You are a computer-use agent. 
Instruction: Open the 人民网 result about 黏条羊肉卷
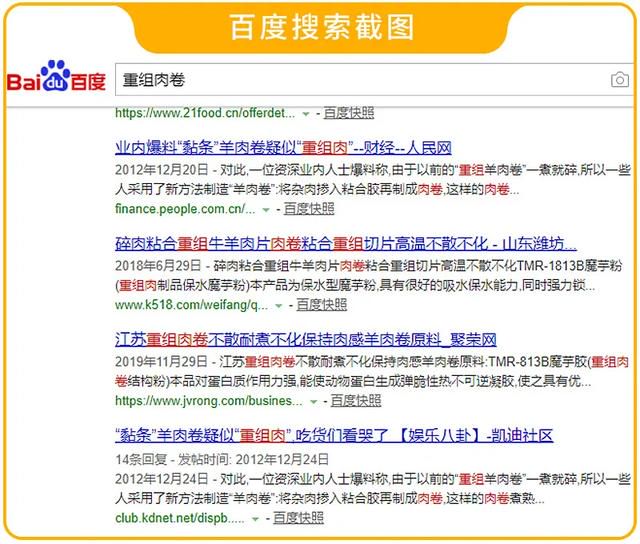283,147
